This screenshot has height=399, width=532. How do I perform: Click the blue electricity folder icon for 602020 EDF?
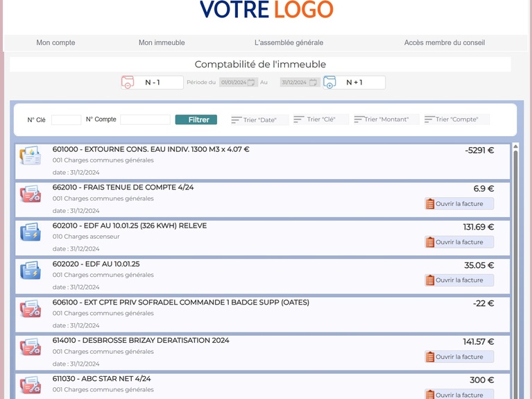31,271
